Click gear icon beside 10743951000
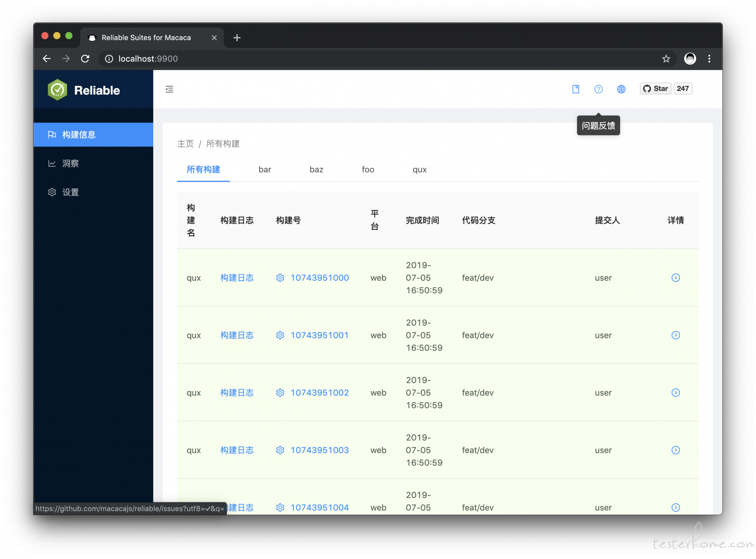The height and width of the screenshot is (559, 756). pyautogui.click(x=280, y=278)
